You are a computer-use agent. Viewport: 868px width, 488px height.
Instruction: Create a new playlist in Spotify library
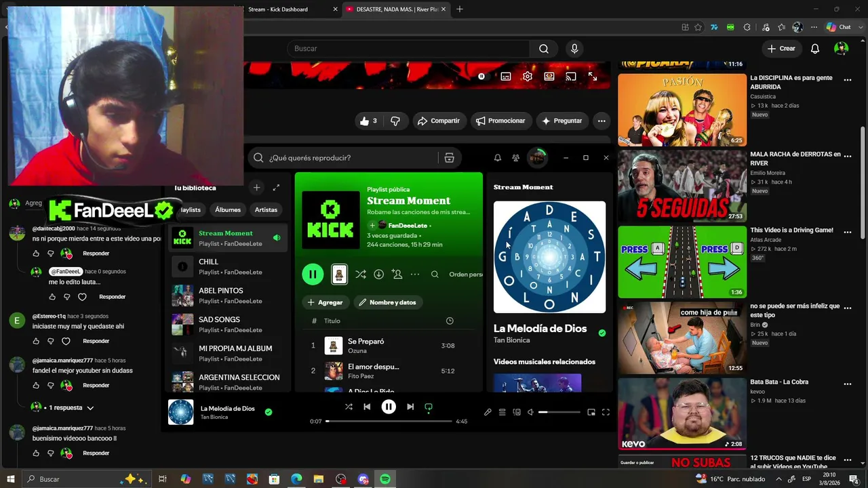click(x=256, y=188)
